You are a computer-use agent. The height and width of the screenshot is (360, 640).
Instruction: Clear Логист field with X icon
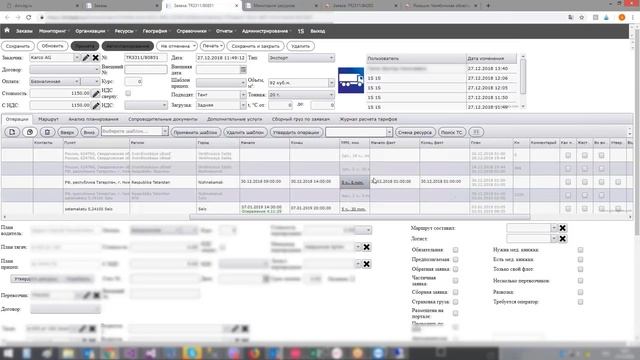(562, 238)
